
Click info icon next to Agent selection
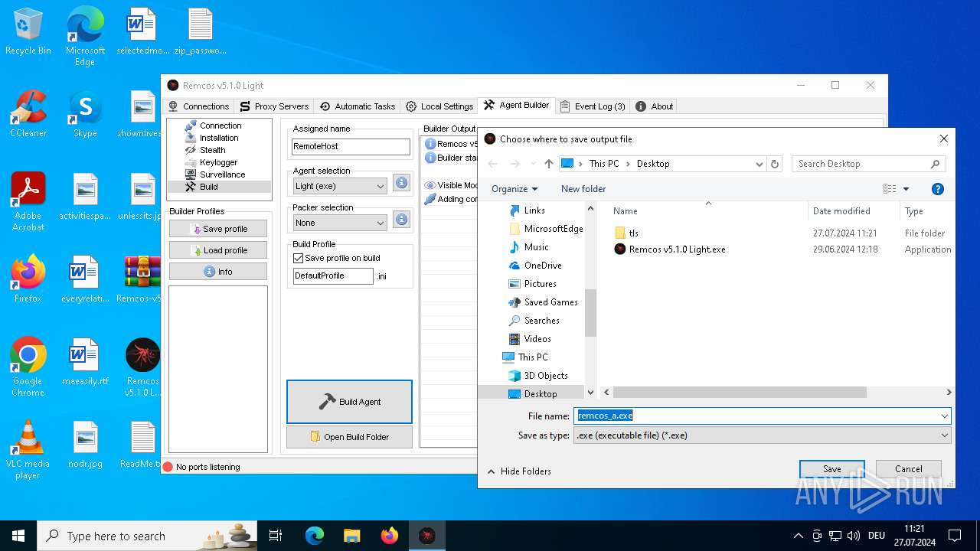401,183
